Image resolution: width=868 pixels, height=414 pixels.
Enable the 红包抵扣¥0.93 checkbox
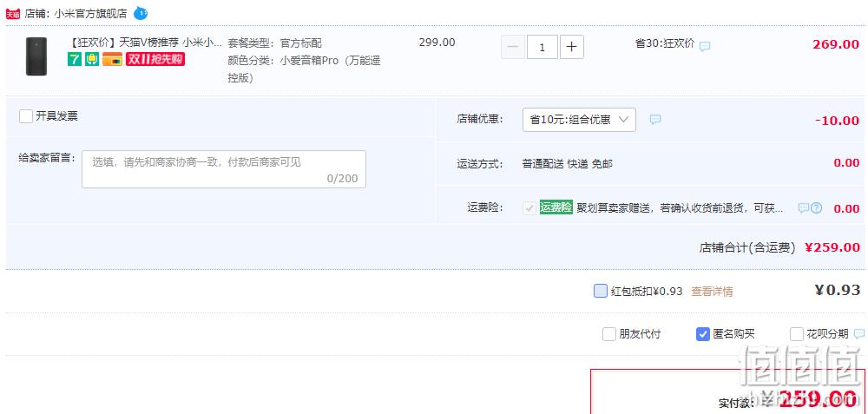pyautogui.click(x=600, y=291)
